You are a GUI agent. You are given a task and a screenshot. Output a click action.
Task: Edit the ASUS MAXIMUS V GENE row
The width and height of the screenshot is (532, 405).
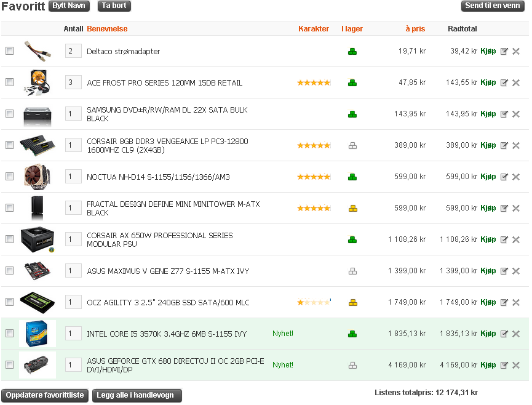(x=504, y=271)
